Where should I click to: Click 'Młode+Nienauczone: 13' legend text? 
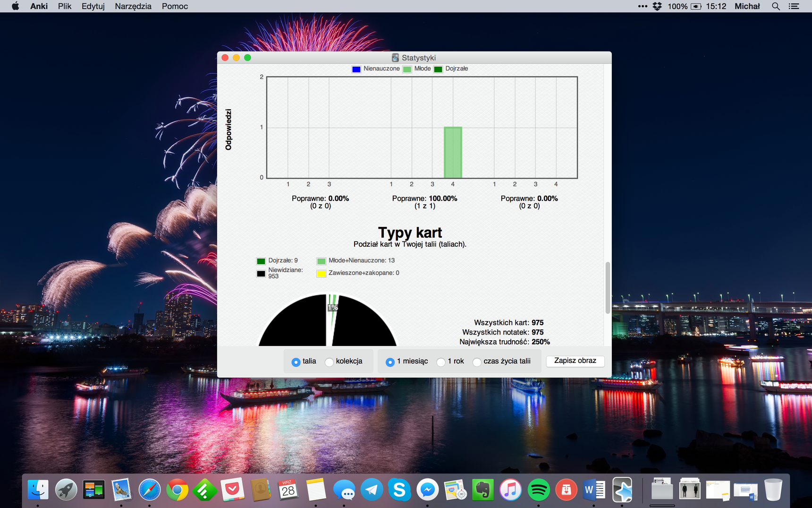(x=362, y=260)
